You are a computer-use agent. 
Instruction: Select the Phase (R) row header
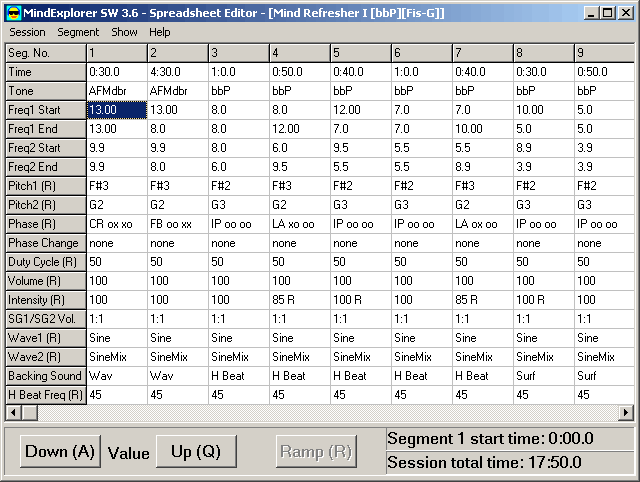pos(46,224)
